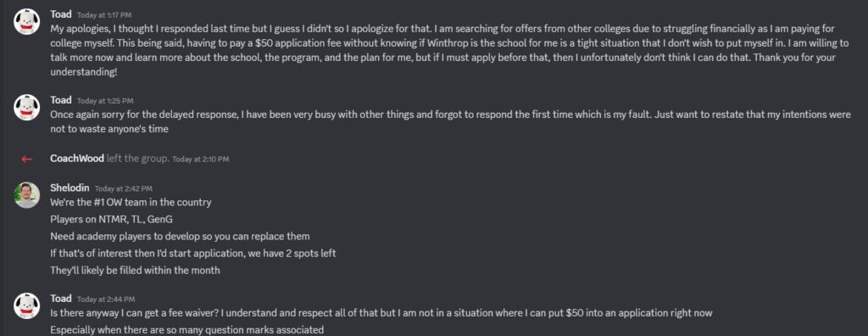Click the Toad username at 2:44 PM

coord(61,299)
